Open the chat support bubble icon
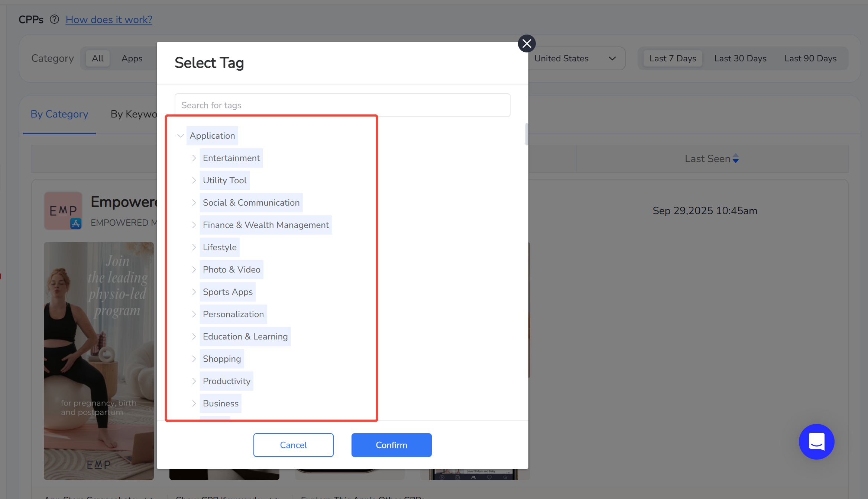Image resolution: width=868 pixels, height=499 pixels. click(x=816, y=441)
